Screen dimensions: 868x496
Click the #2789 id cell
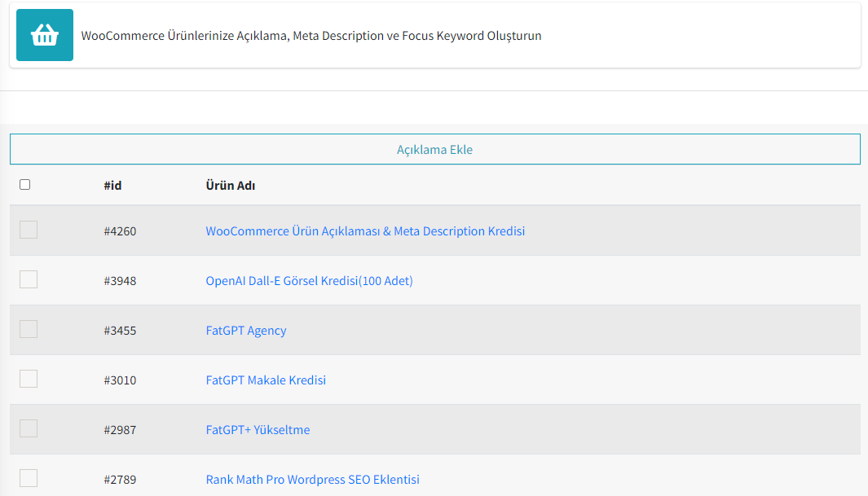[x=120, y=480]
